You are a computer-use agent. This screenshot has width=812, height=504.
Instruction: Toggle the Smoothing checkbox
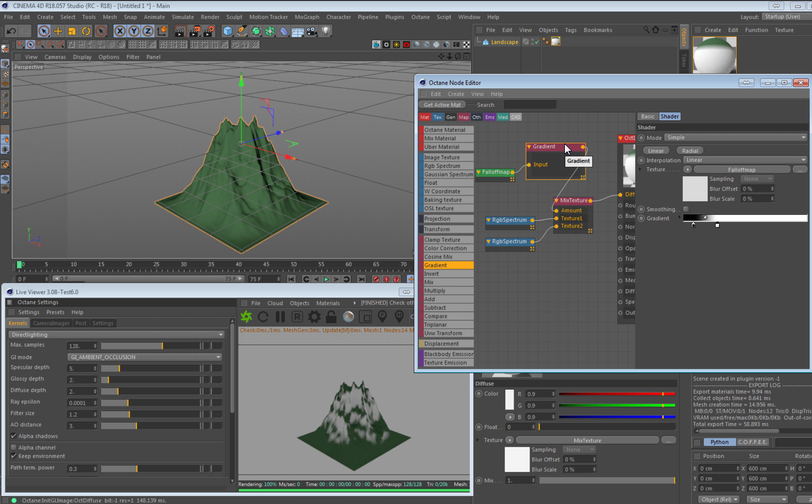686,209
